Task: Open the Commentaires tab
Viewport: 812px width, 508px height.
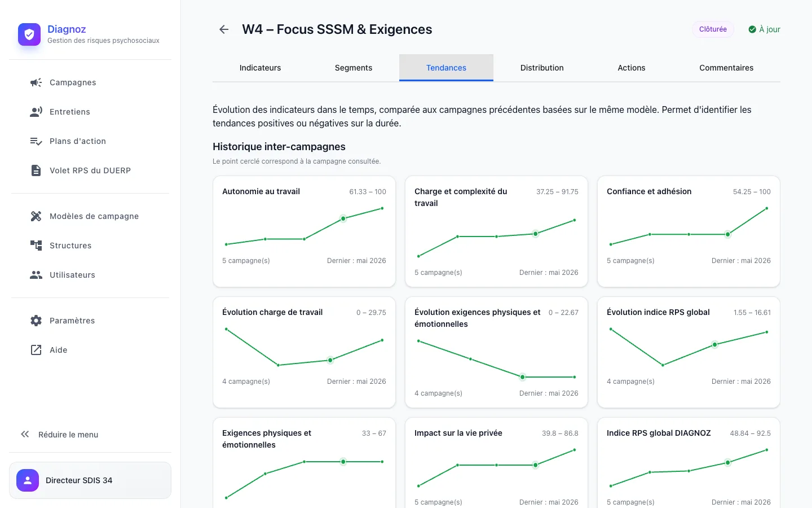Action: [x=726, y=68]
